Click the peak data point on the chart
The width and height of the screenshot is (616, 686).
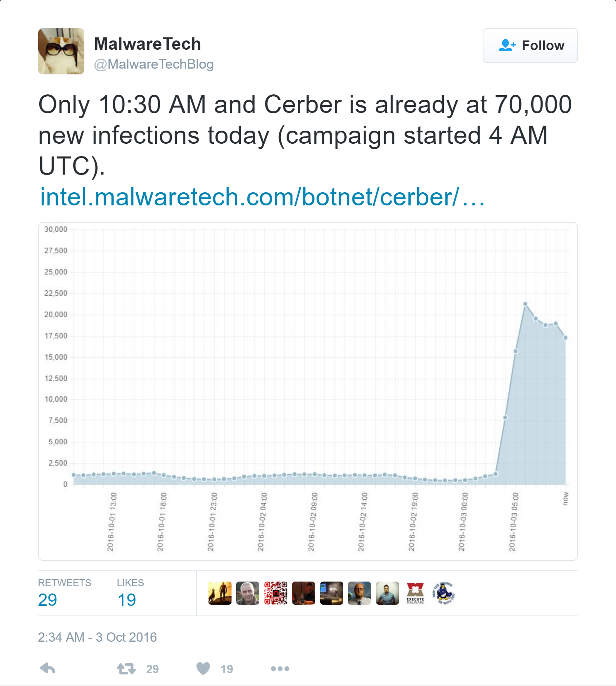pos(525,304)
